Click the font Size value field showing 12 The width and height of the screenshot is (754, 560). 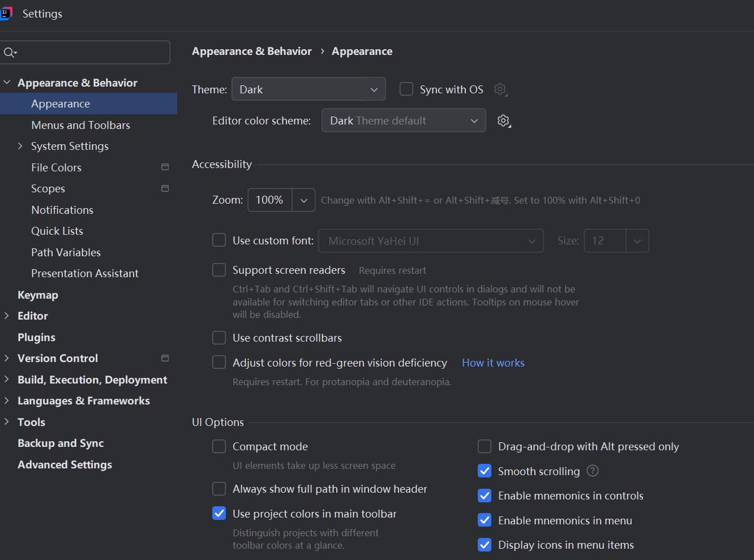[605, 241]
